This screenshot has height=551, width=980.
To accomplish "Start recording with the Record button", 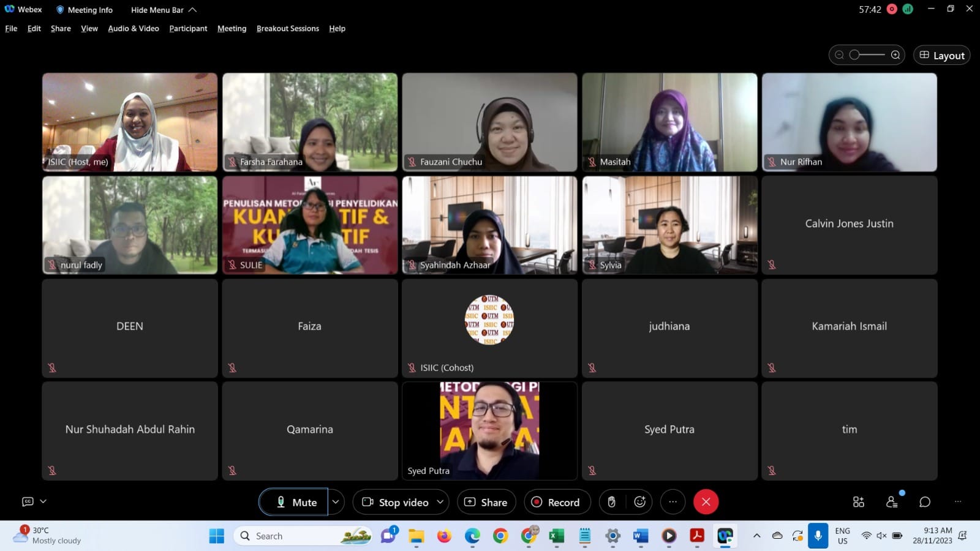I will [x=556, y=502].
